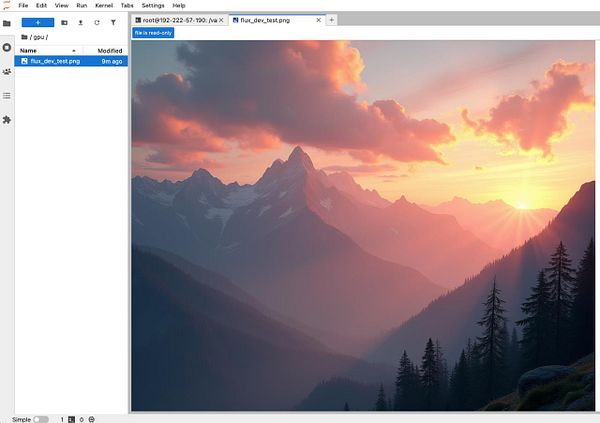
Task: Toggle Simple interface mode switch
Action: [x=41, y=419]
